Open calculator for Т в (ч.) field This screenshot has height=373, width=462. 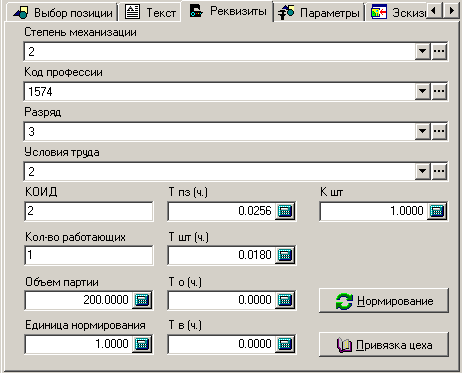(285, 344)
